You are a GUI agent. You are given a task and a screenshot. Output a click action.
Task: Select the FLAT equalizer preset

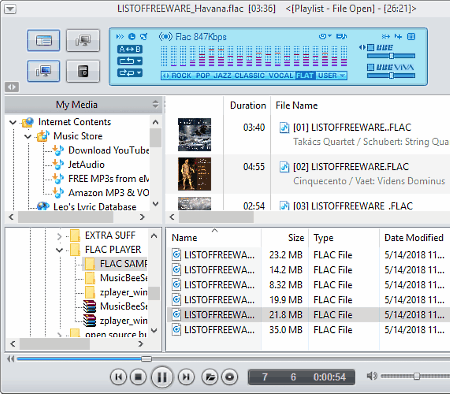[x=305, y=76]
